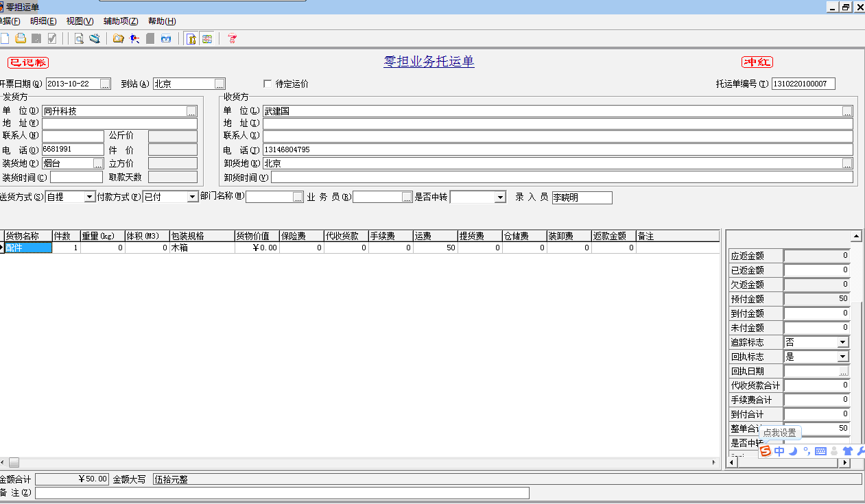Open the 付款方式 dropdown list
Viewport: 865px width, 504px height.
[193, 197]
